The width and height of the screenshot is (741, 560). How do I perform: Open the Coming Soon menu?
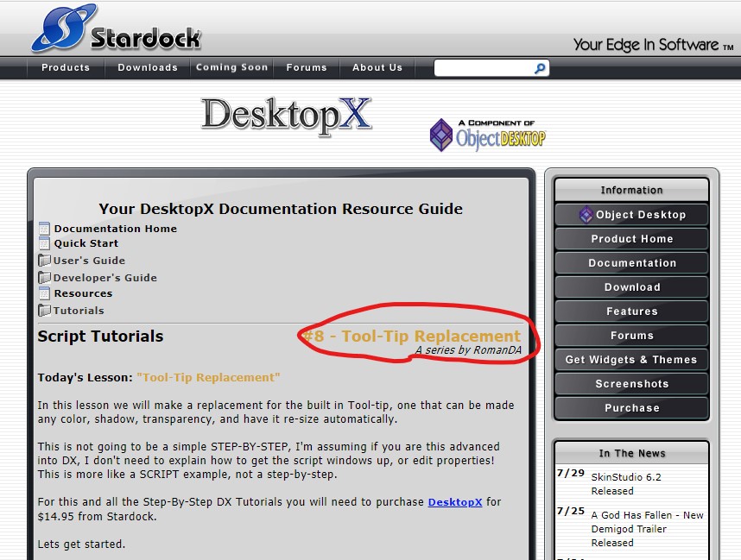(x=231, y=67)
